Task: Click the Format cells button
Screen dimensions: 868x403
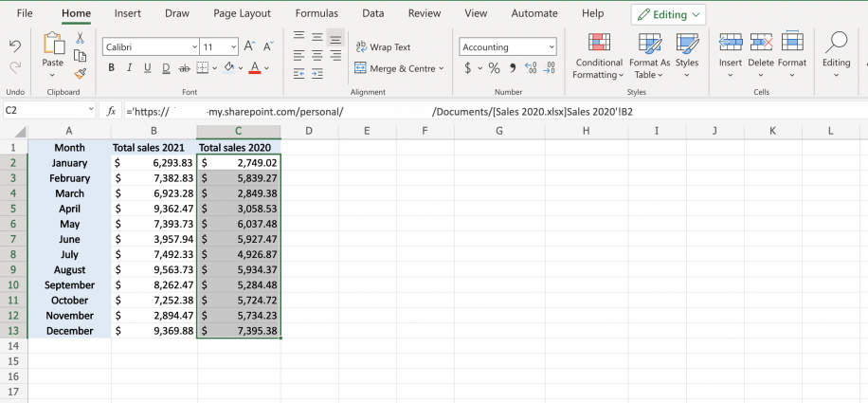Action: tap(792, 55)
